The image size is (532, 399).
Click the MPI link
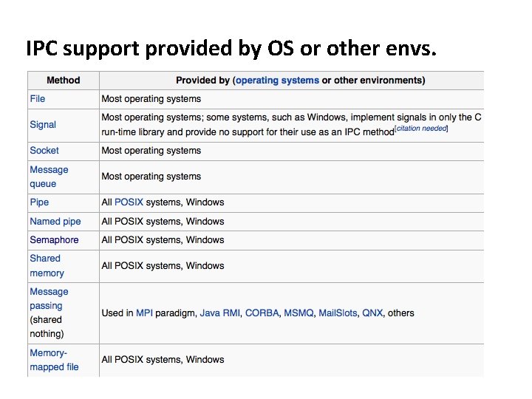[145, 313]
